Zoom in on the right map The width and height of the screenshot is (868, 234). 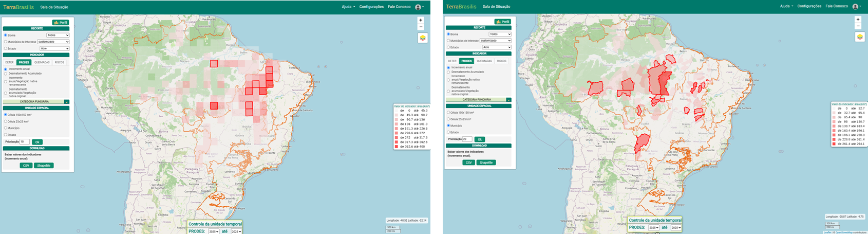(x=858, y=20)
